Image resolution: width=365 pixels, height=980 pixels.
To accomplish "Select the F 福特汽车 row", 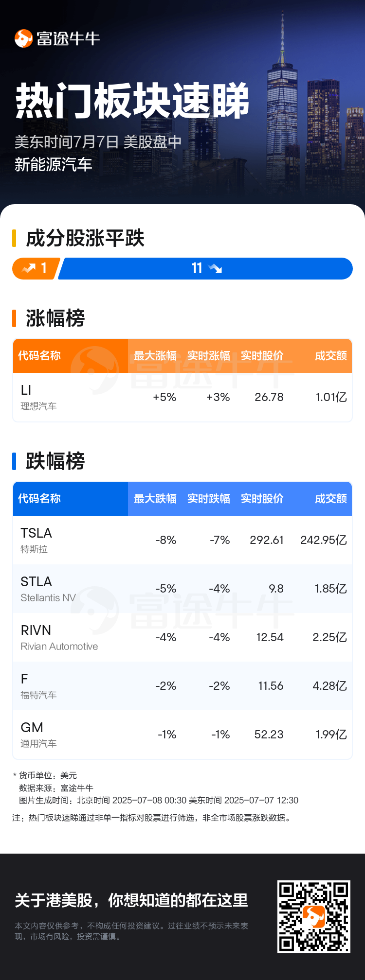I will [x=182, y=686].
